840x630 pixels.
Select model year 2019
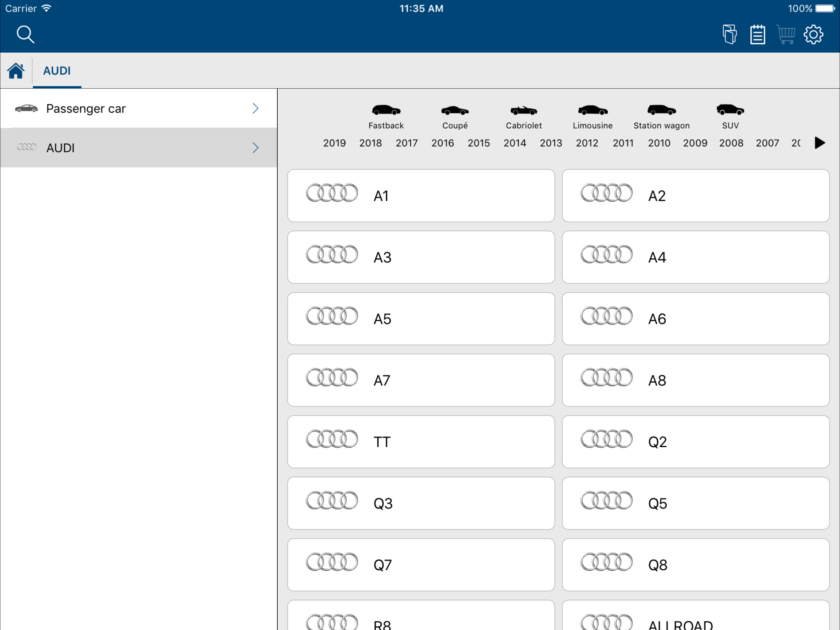click(x=334, y=143)
